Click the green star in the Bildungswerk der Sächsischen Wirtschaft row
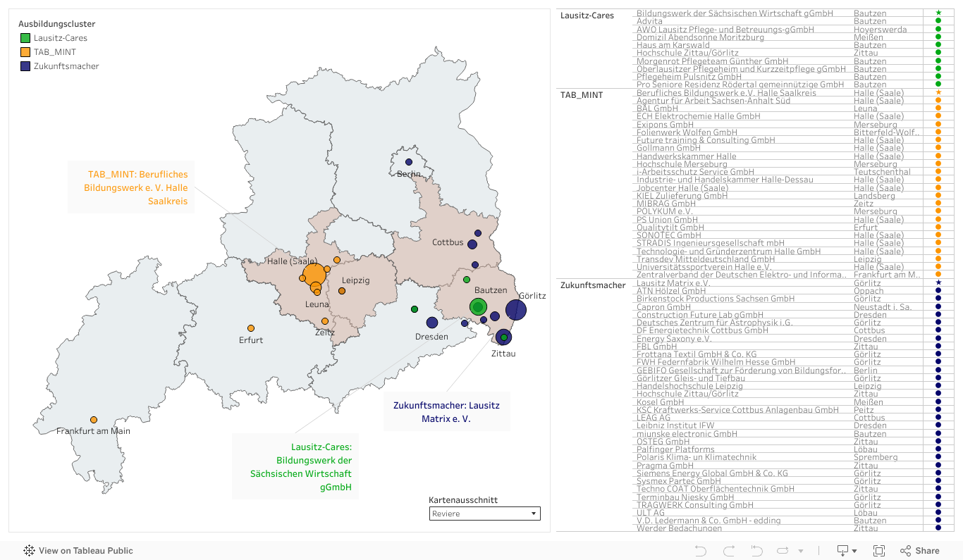Viewport: 963px width, 560px height. (x=938, y=13)
